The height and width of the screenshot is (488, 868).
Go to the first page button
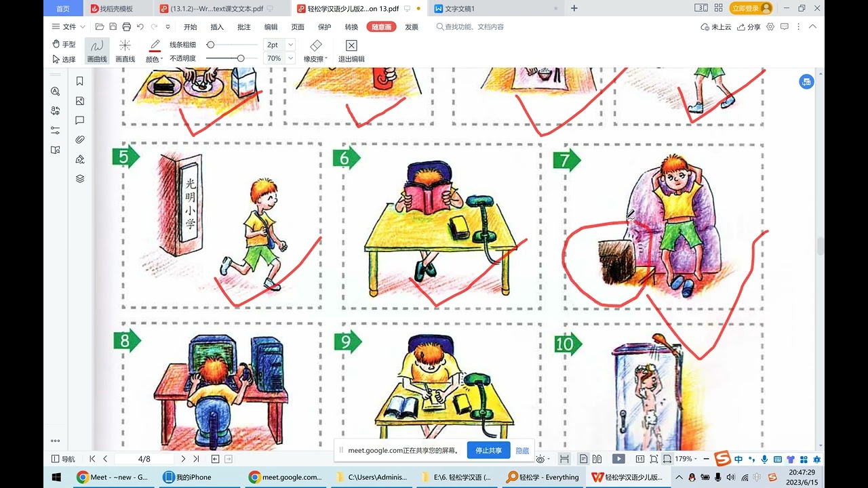pyautogui.click(x=93, y=459)
